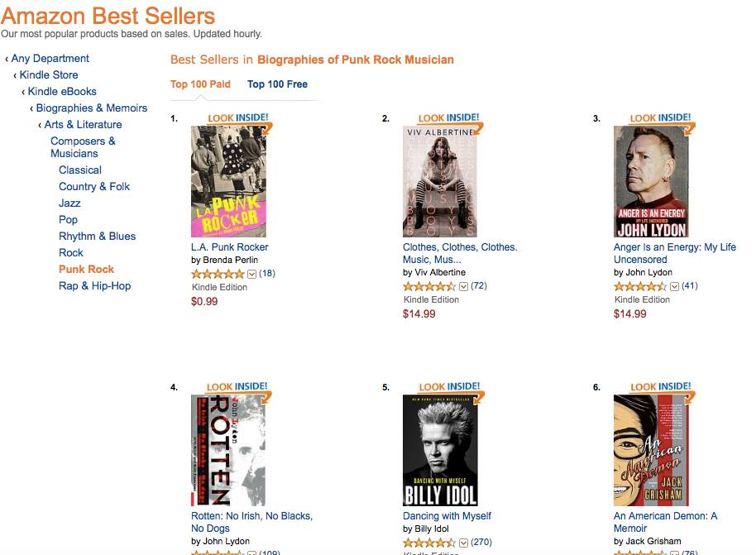756x555 pixels.
Task: Go back to the Kindle Store category
Action: (49, 74)
